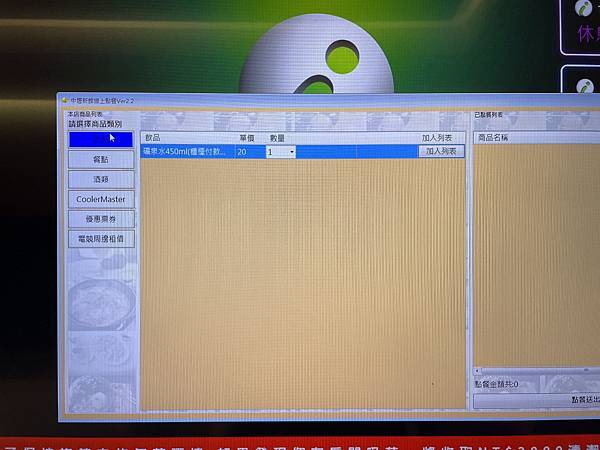Click the 加入列表 button in the water row
The height and width of the screenshot is (450, 600).
point(441,151)
